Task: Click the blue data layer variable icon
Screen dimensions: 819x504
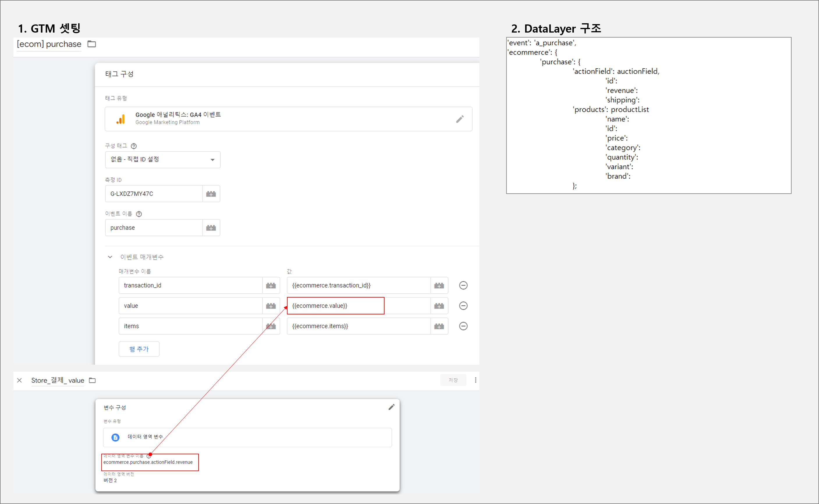Action: coord(116,437)
